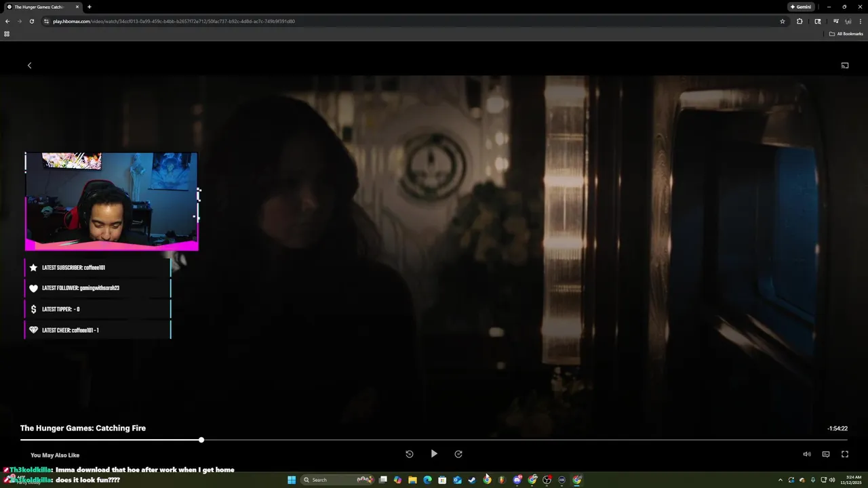Click the system tray microphone icon

click(x=813, y=480)
